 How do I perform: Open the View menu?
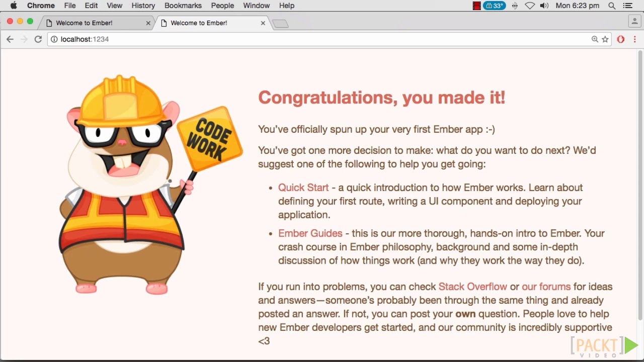(114, 6)
